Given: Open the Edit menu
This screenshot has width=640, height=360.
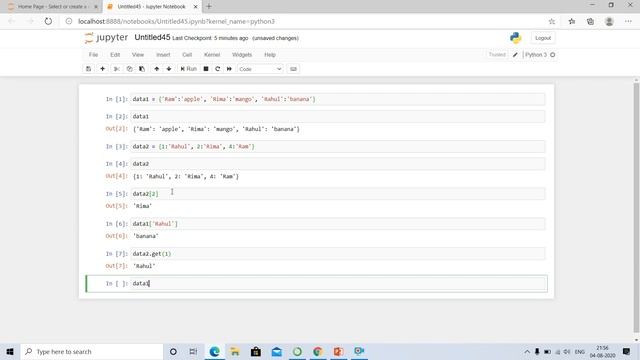Looking at the screenshot, I should pos(115,55).
